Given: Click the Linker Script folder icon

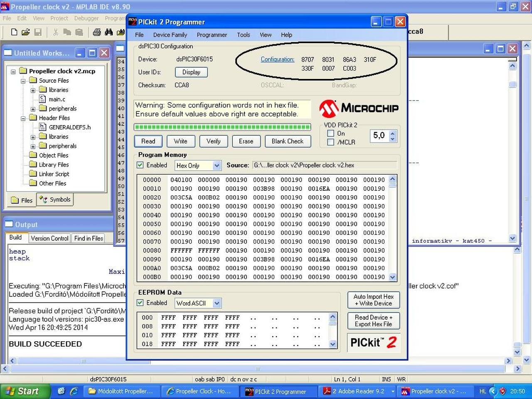Looking at the screenshot, I should click(33, 174).
